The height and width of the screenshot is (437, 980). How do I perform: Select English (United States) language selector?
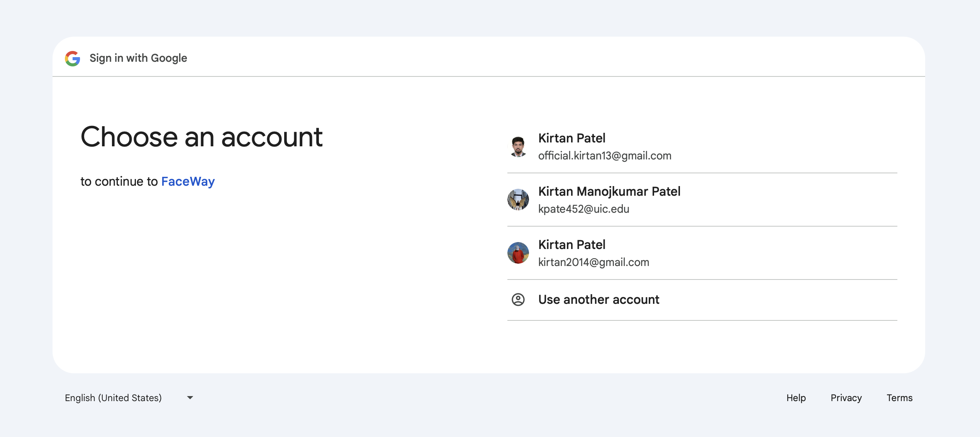[x=113, y=398]
